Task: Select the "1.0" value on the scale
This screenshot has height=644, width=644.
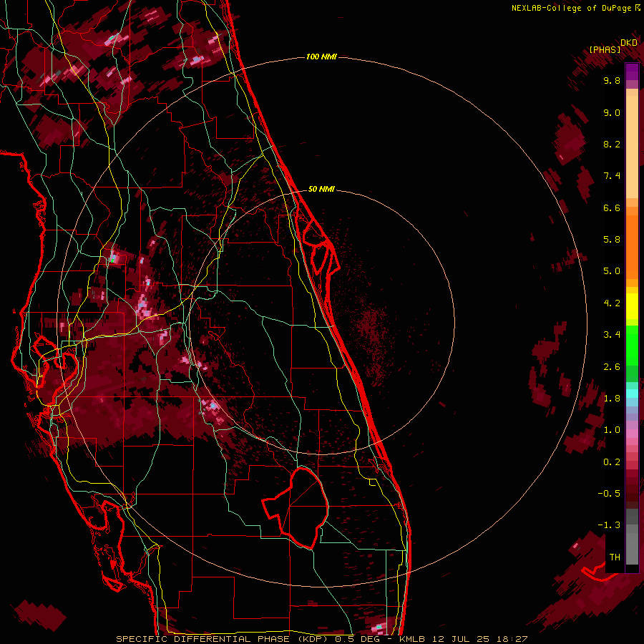Action: [x=612, y=430]
